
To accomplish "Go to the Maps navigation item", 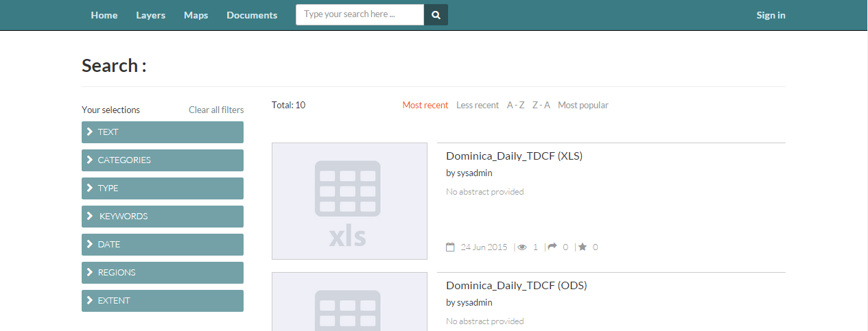I will tap(196, 15).
